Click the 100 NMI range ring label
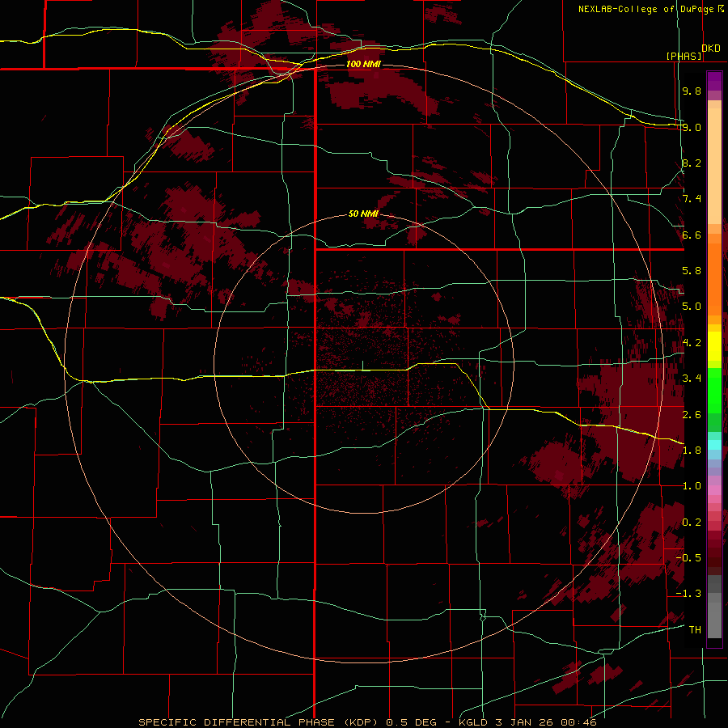The width and height of the screenshot is (728, 728). [363, 64]
